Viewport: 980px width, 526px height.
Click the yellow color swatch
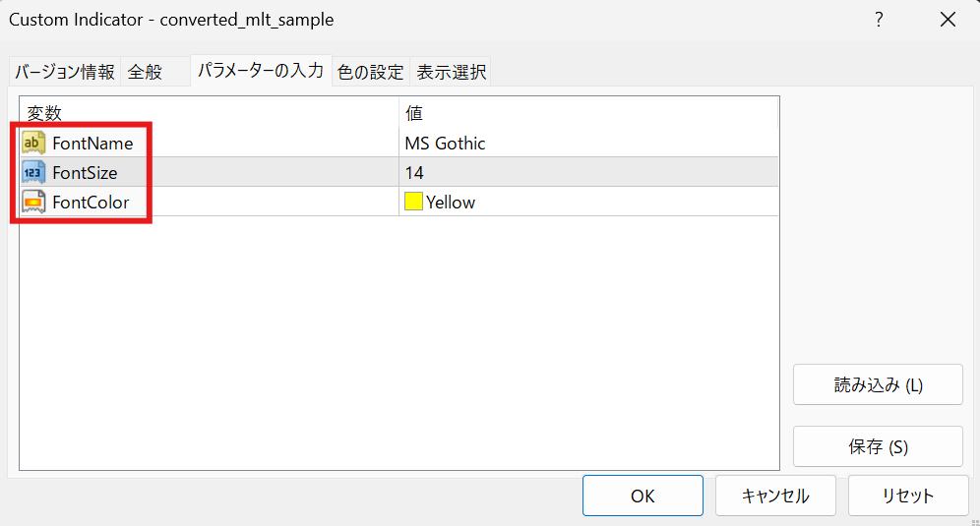click(x=413, y=203)
